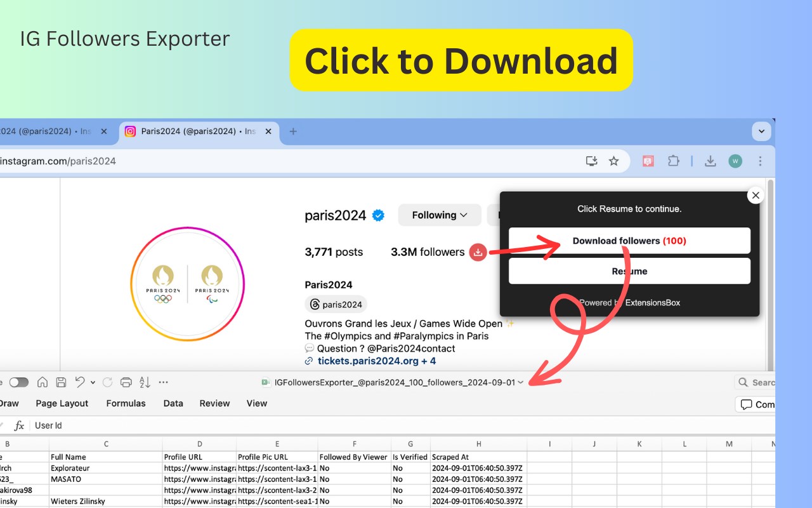The width and height of the screenshot is (812, 508).
Task: Click the install app icon in address bar
Action: pyautogui.click(x=591, y=161)
